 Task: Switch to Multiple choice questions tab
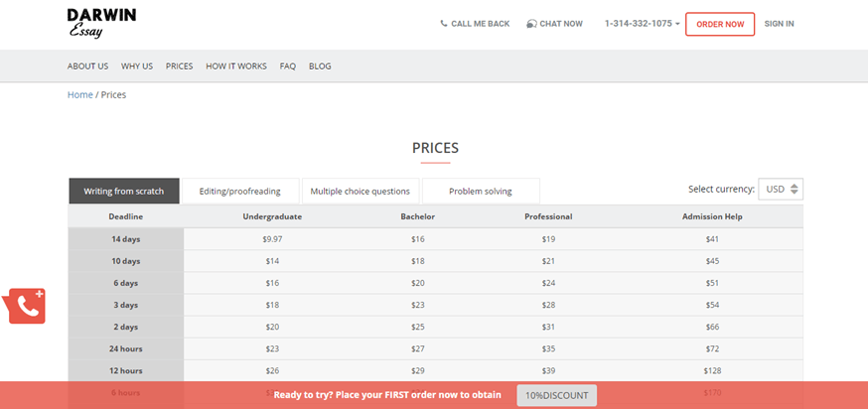tap(360, 191)
